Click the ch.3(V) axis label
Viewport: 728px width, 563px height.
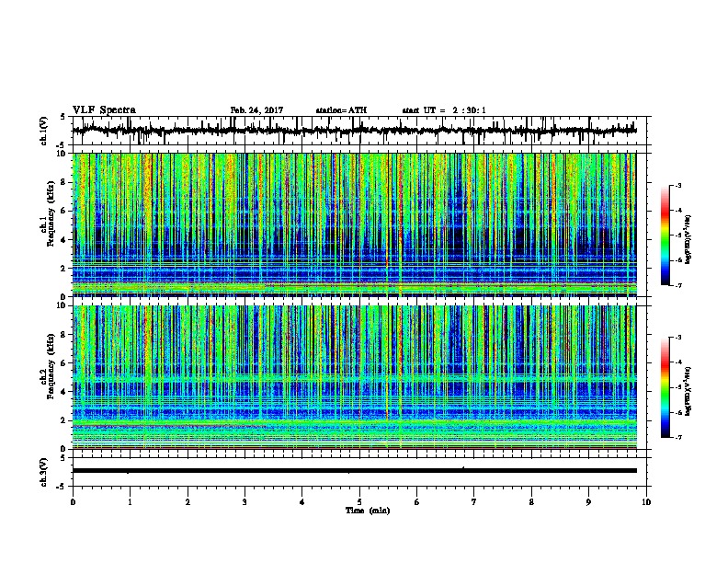[44, 472]
